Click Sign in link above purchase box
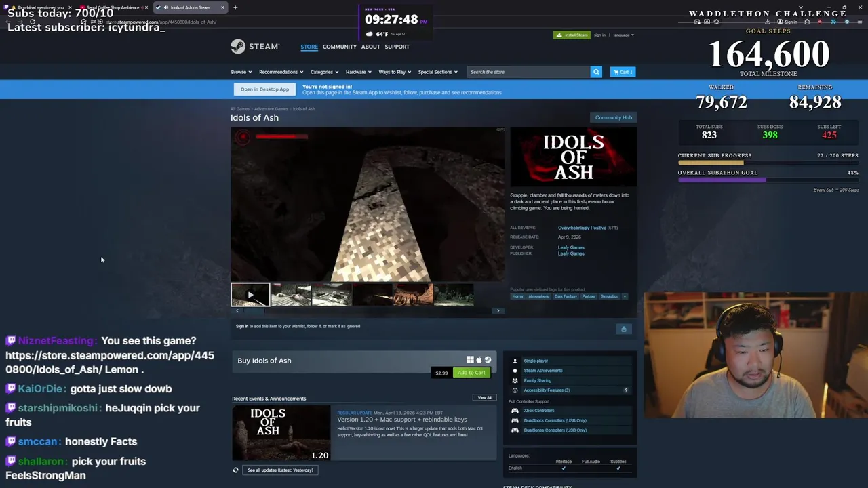868x488 pixels. pos(241,326)
